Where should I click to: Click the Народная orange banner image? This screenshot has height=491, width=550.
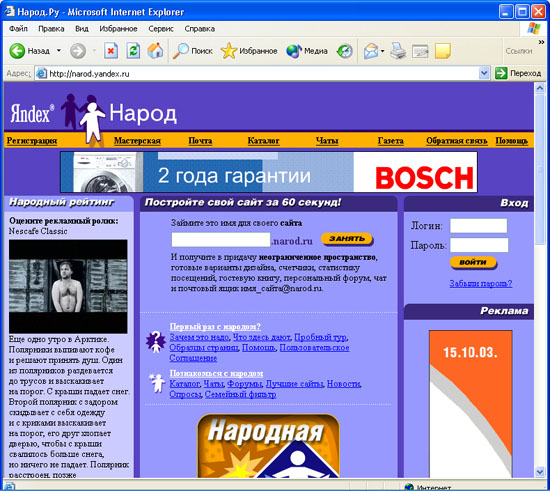point(268,446)
